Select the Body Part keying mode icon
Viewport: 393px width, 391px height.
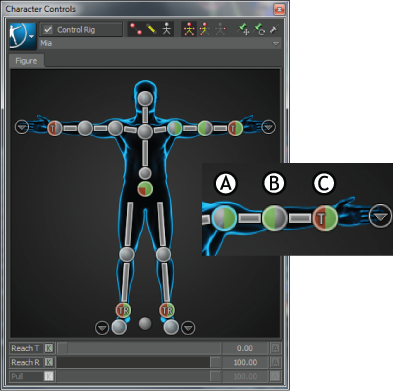tap(205, 30)
